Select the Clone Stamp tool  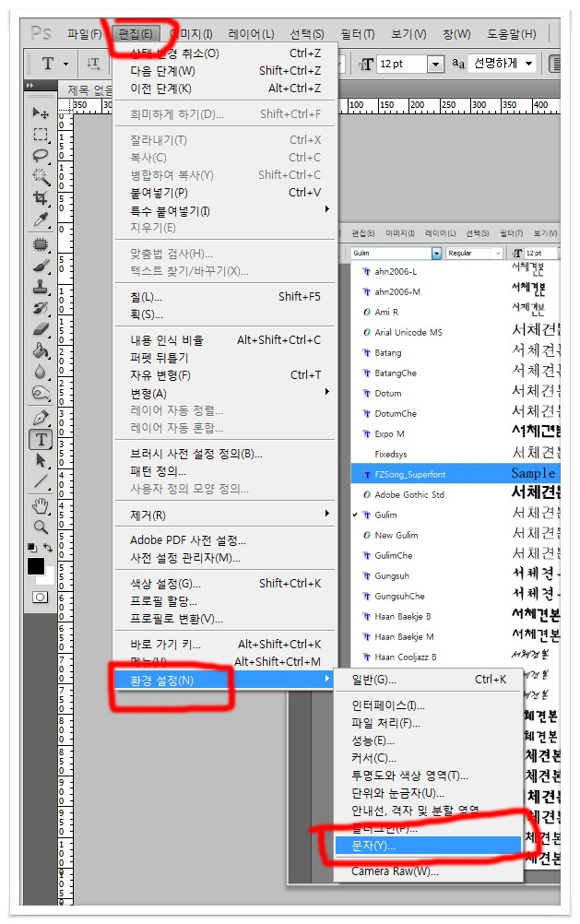(41, 287)
